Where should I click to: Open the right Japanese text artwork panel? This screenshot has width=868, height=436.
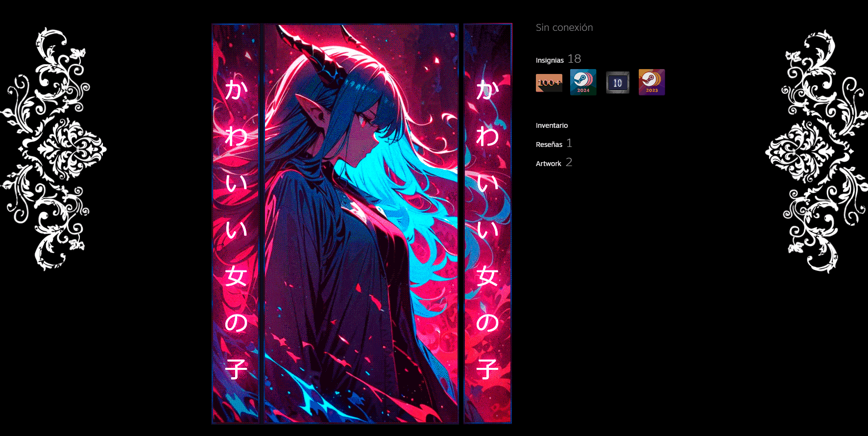[487, 223]
